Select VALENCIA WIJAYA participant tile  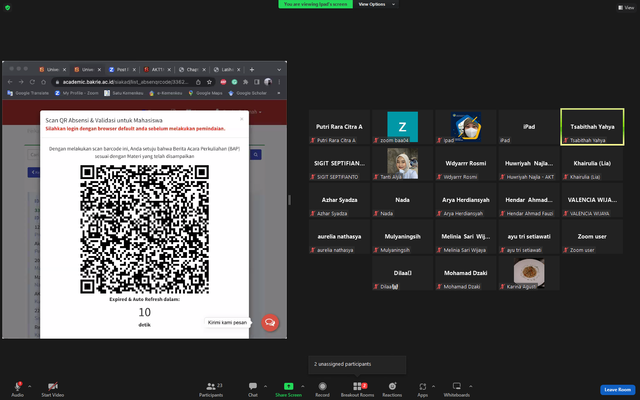592,200
